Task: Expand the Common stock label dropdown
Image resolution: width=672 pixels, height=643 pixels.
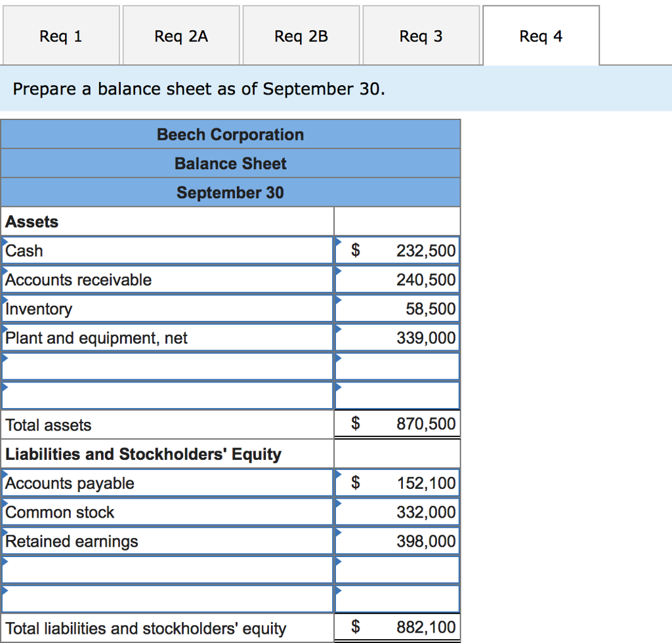Action: [167, 512]
